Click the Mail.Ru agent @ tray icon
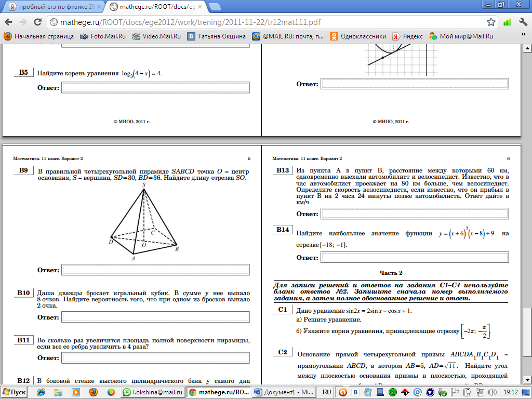Viewport: 532px width, 399px height. point(418,393)
